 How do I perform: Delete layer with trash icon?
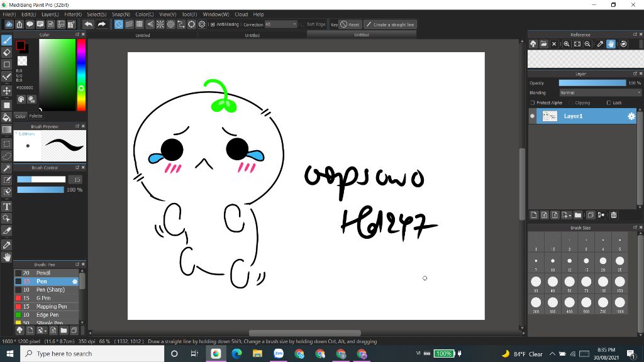(614, 215)
